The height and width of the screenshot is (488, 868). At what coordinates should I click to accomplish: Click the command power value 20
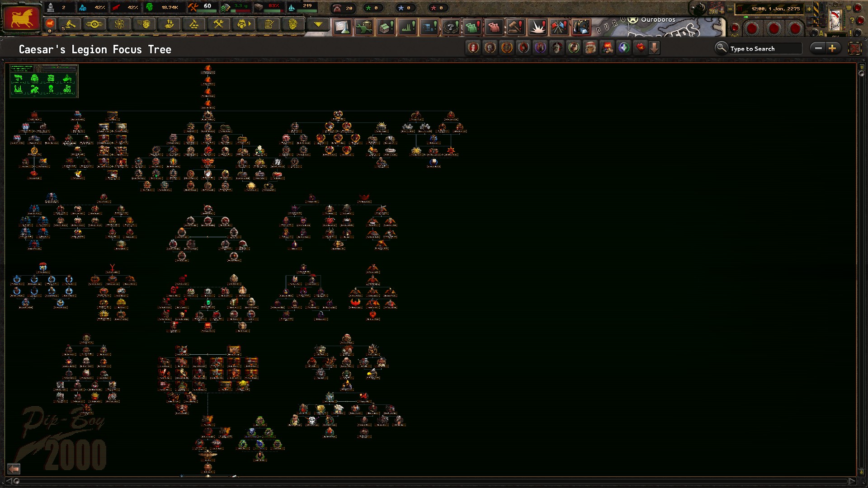coord(349,8)
